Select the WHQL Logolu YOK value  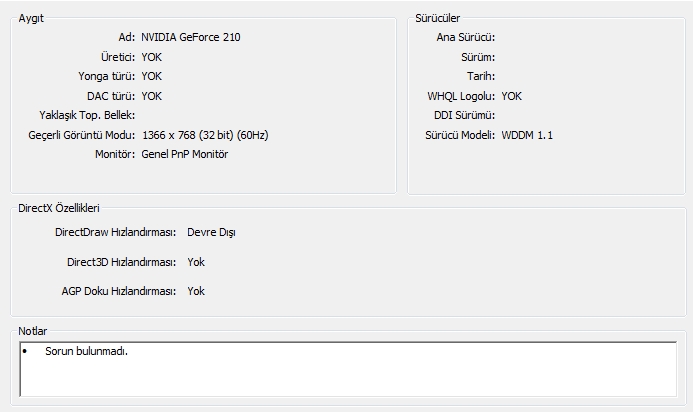coord(511,96)
